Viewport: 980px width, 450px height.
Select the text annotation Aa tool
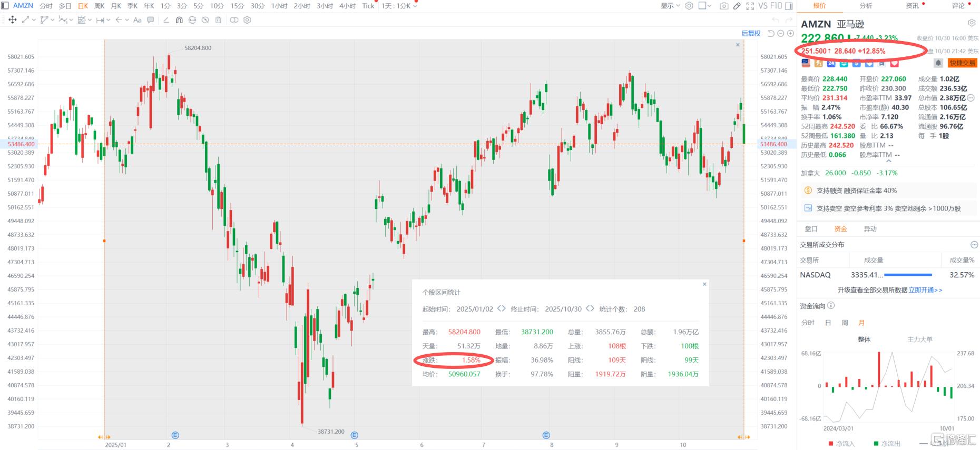[x=138, y=20]
